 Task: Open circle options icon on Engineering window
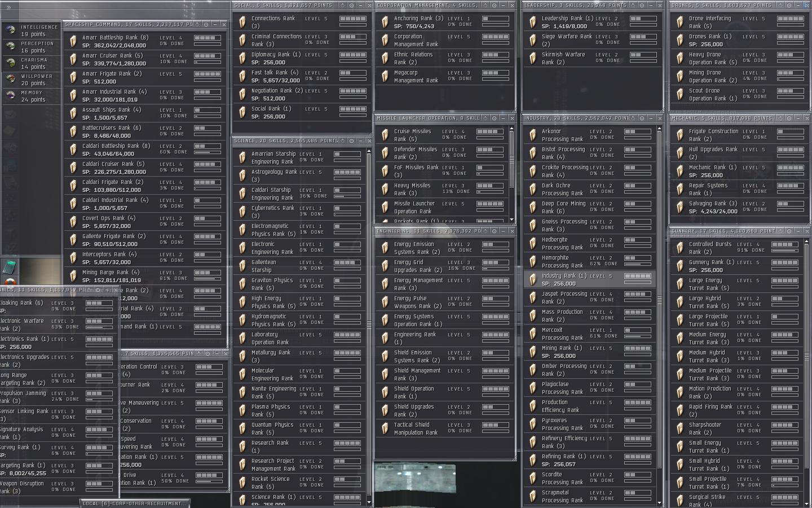coord(494,231)
